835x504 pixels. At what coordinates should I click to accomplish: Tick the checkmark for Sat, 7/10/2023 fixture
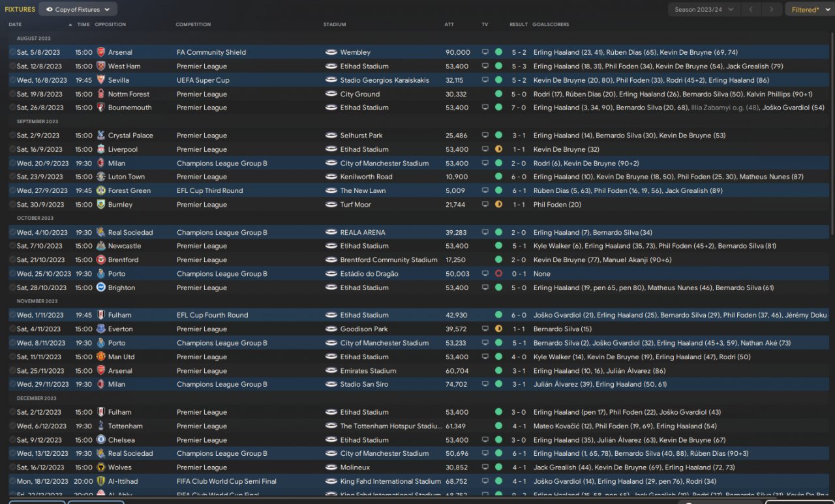[x=12, y=246]
